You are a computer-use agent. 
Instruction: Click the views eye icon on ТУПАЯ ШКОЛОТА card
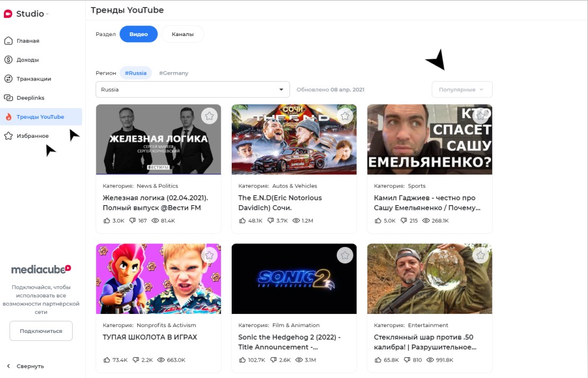161,360
